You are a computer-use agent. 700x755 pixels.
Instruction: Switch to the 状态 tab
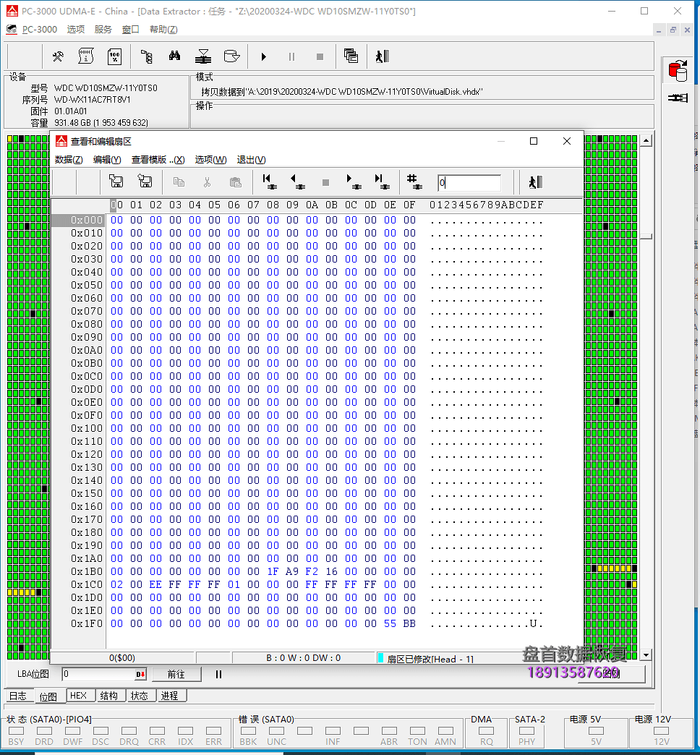pos(140,696)
